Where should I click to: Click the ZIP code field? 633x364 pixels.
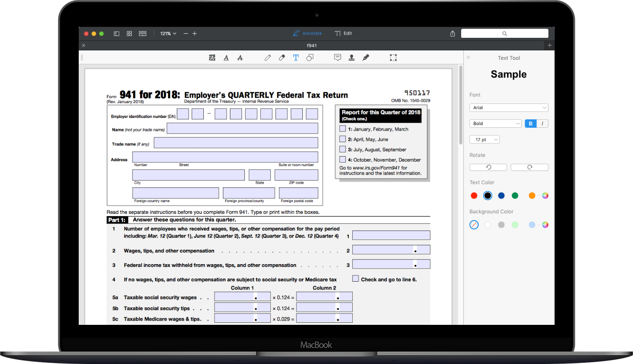296,175
